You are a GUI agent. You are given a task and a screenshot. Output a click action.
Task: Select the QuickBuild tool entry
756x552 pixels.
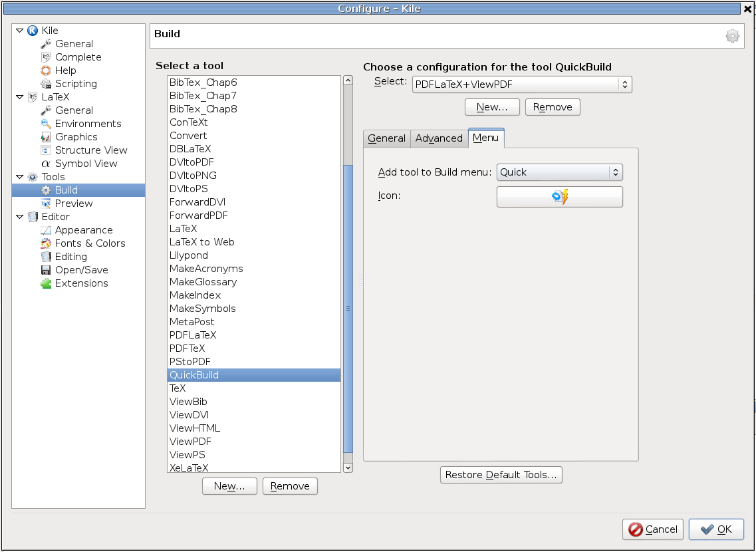(x=253, y=375)
